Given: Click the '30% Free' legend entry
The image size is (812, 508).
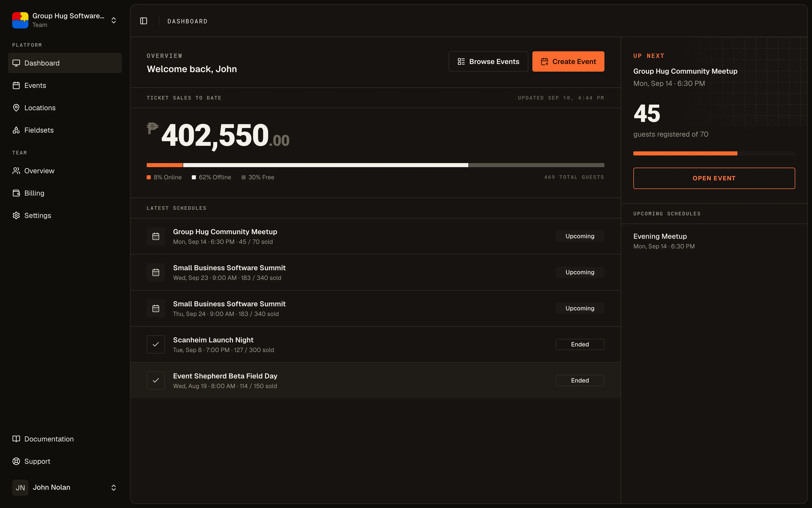Looking at the screenshot, I should 258,177.
